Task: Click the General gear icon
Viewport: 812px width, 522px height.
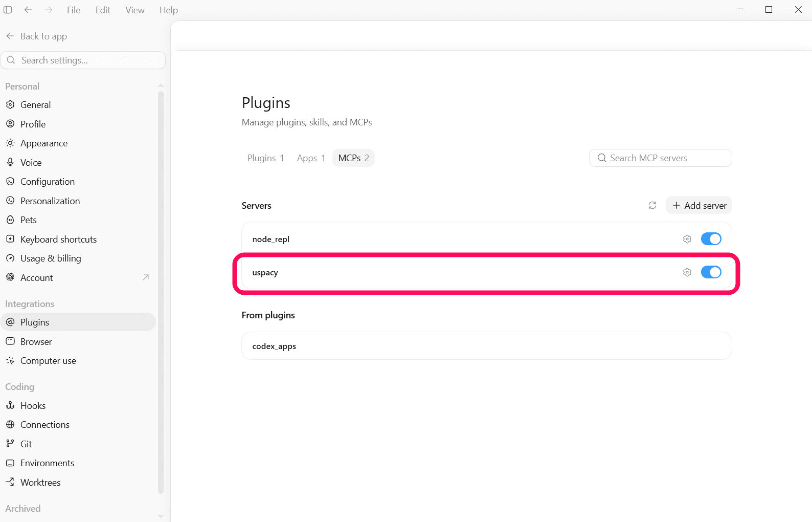Action: 10,105
